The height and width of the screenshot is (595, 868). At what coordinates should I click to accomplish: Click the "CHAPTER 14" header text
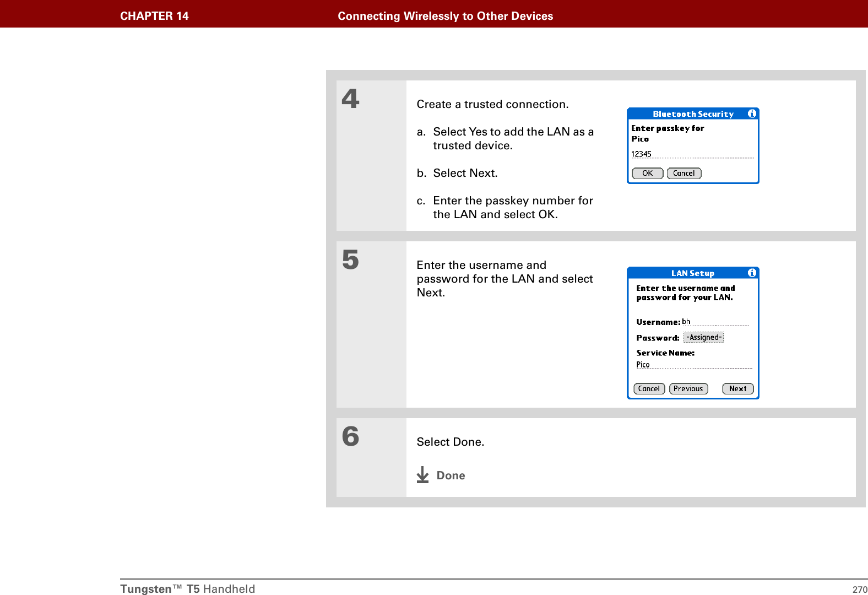154,16
